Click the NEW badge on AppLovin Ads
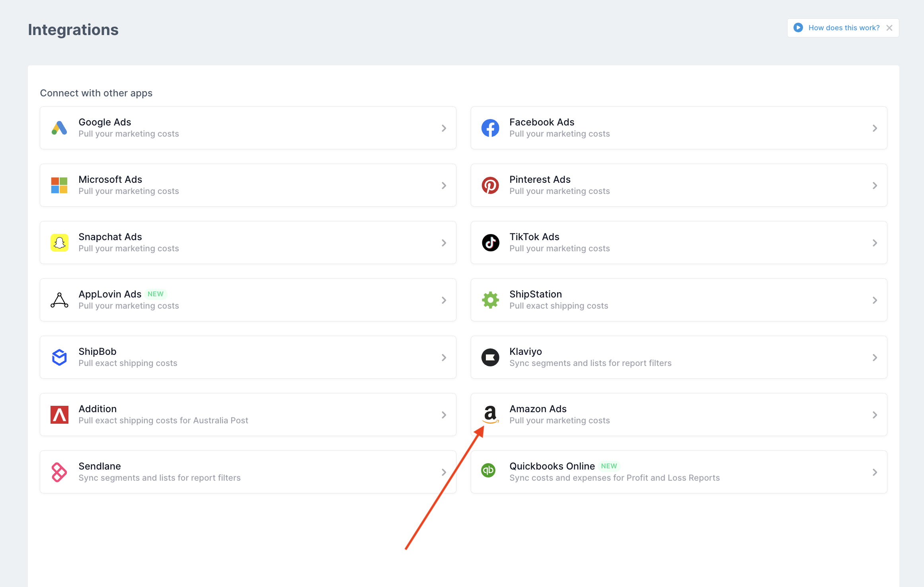Screen dimensions: 924x587 coord(155,294)
